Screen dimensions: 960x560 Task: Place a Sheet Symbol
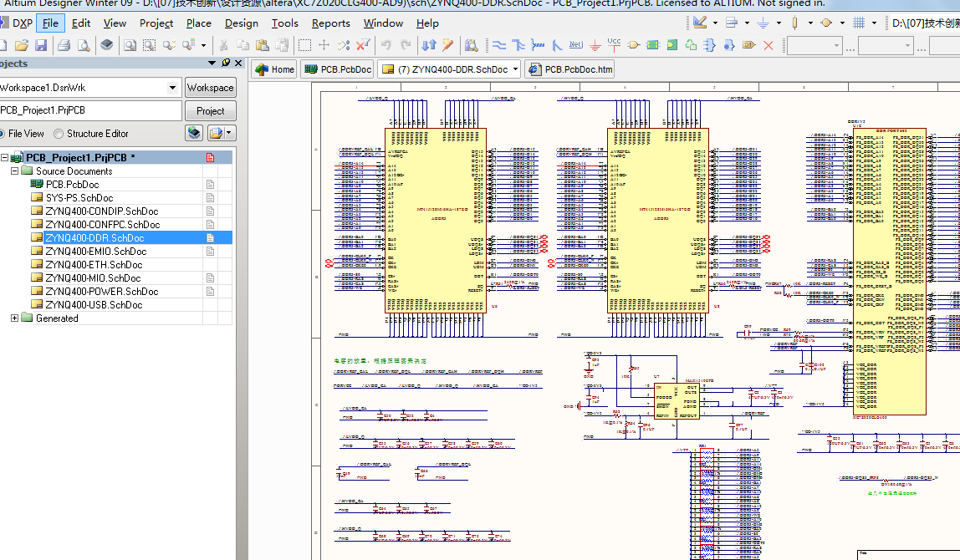coord(652,45)
